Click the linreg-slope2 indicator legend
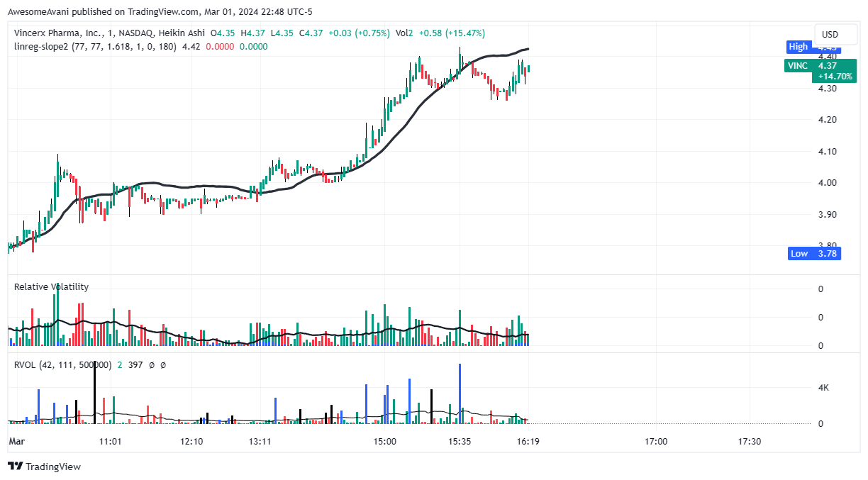 (96, 47)
